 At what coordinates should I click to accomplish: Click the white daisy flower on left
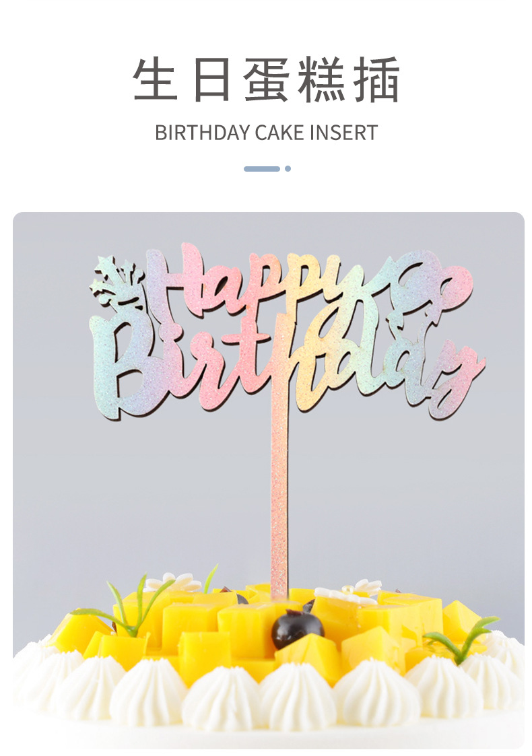click(x=172, y=582)
